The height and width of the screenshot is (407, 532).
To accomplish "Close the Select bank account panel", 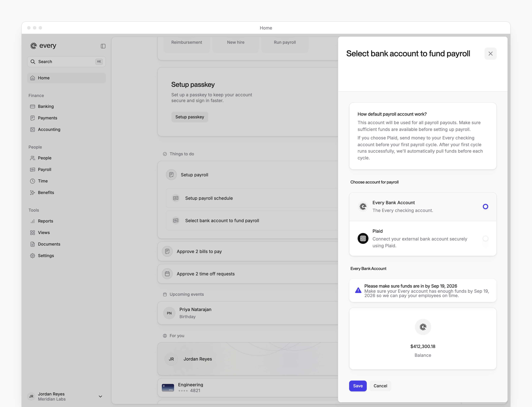I will click(x=490, y=54).
